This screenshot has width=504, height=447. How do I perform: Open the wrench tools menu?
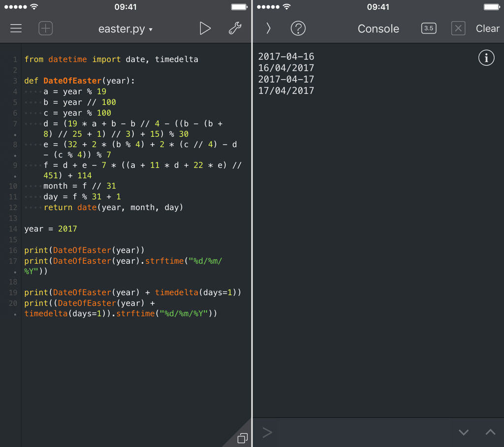click(x=235, y=28)
